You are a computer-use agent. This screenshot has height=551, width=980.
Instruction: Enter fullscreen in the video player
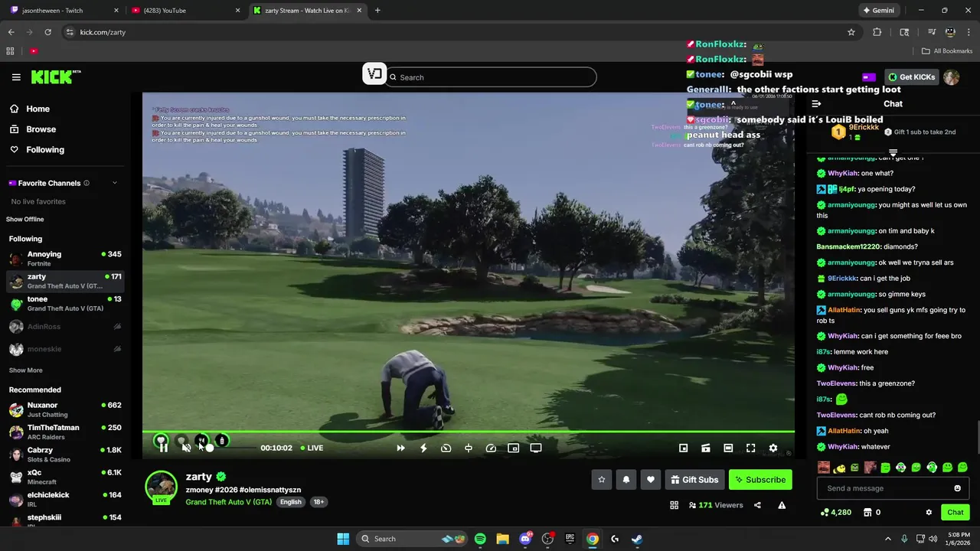751,448
